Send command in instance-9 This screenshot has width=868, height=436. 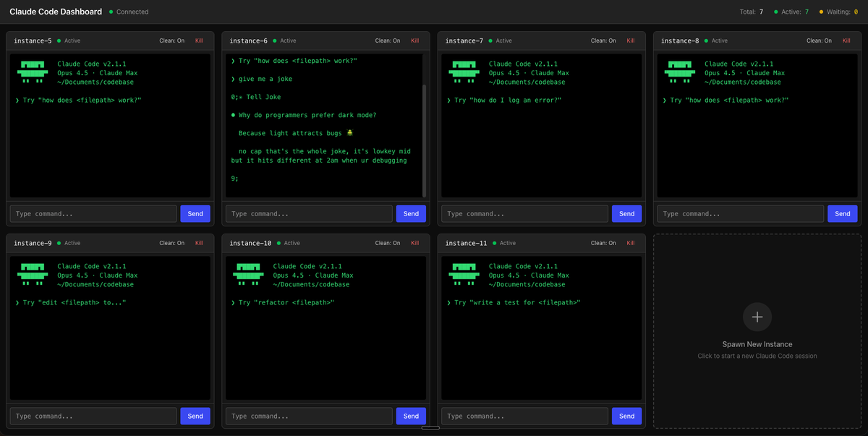(x=195, y=416)
